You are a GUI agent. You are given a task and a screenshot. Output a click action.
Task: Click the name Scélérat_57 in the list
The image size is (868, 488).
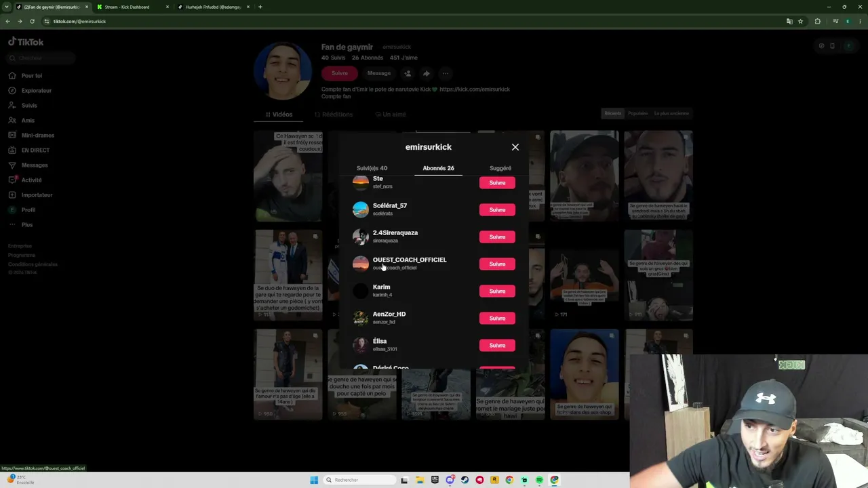click(390, 205)
